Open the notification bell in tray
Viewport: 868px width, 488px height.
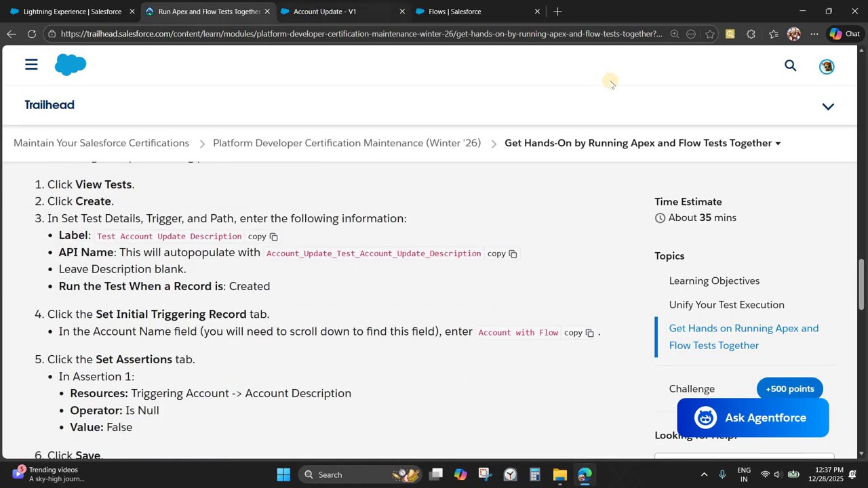853,474
